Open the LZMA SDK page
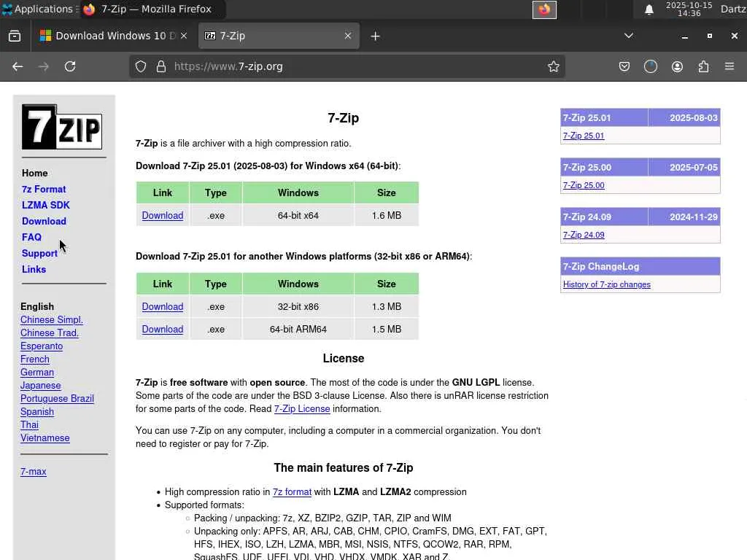 tap(46, 205)
